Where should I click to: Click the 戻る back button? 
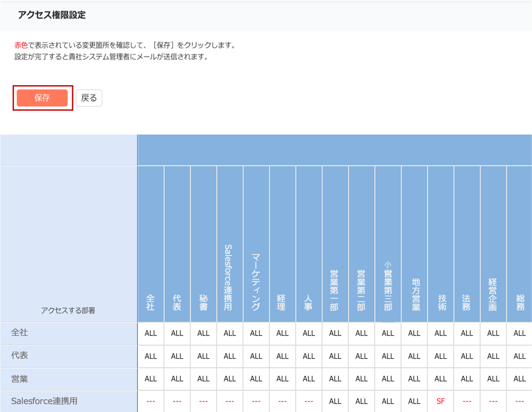point(89,98)
